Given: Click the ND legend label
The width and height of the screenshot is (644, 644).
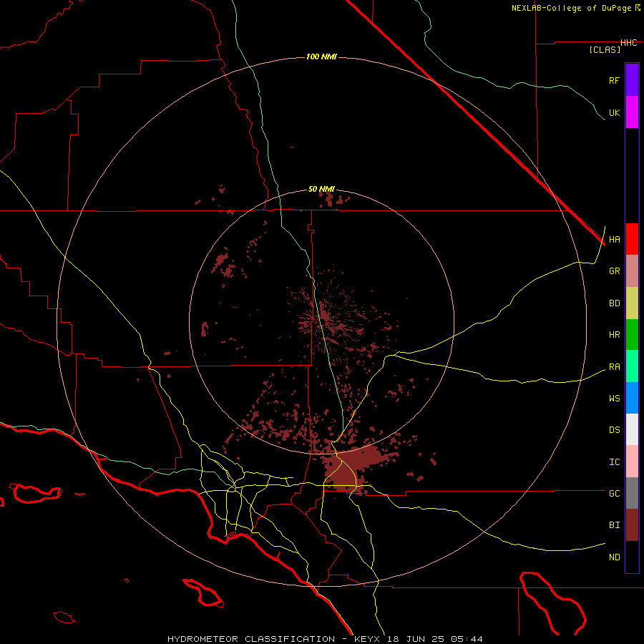Looking at the screenshot, I should [x=614, y=557].
